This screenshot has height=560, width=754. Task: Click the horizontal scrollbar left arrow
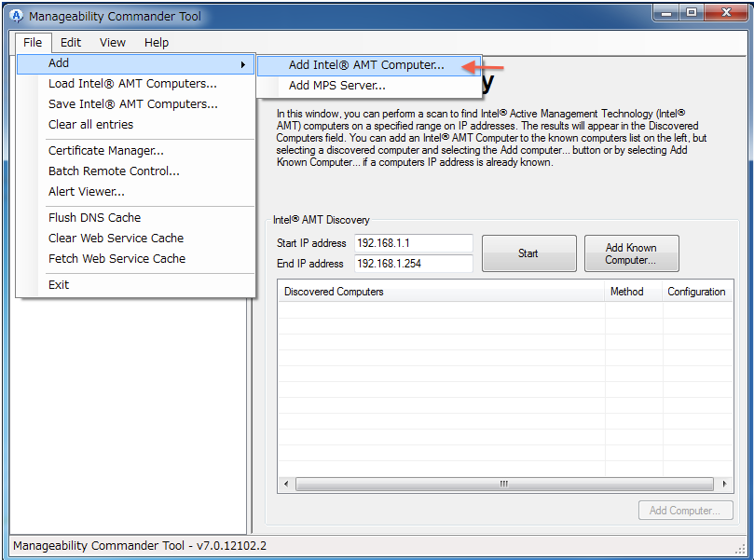tap(286, 484)
